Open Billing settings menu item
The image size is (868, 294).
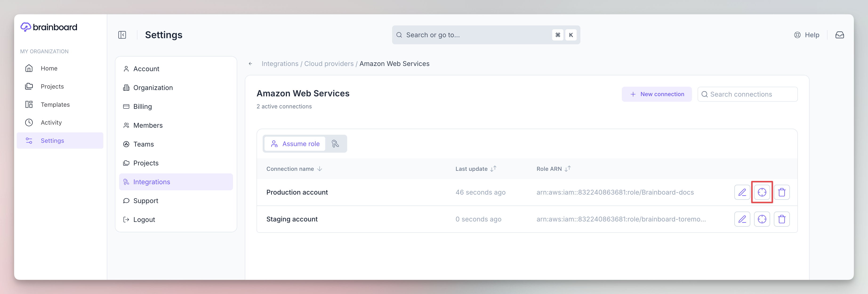point(142,106)
